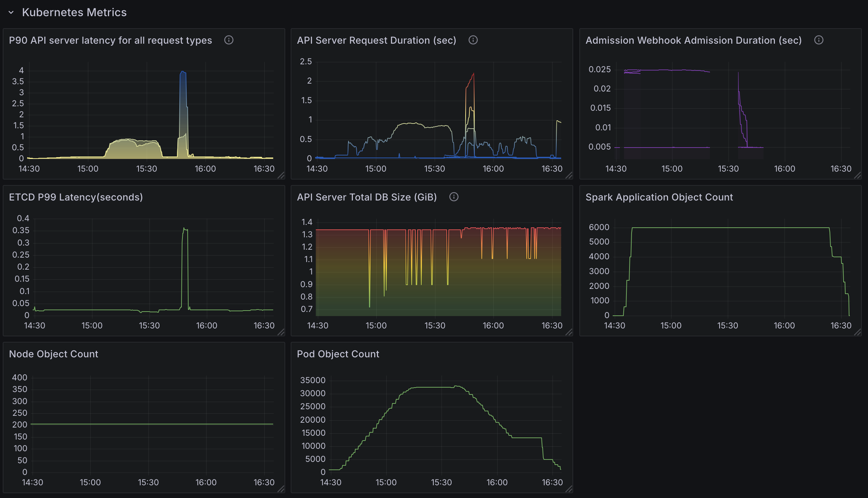Click resize handle of P90 API server latency panel
Viewport: 868px width, 498px height.
tap(281, 176)
